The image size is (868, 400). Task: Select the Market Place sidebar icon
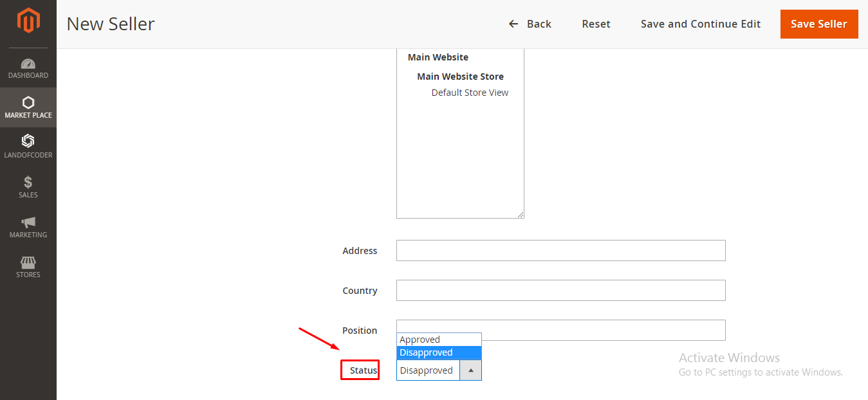[x=28, y=107]
